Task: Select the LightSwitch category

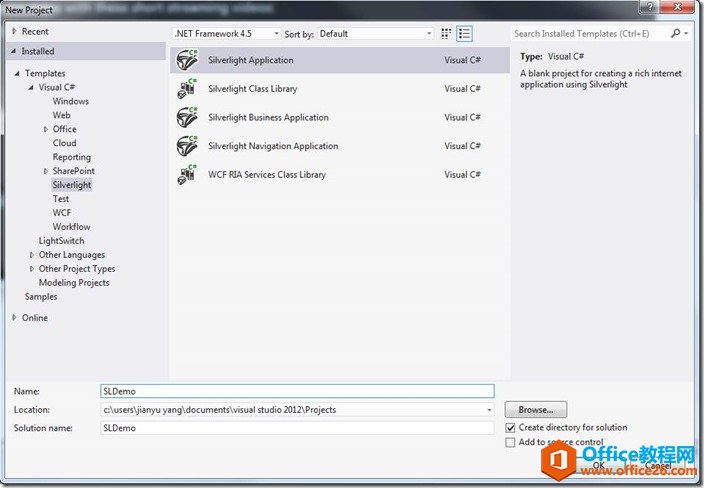Action: (61, 241)
